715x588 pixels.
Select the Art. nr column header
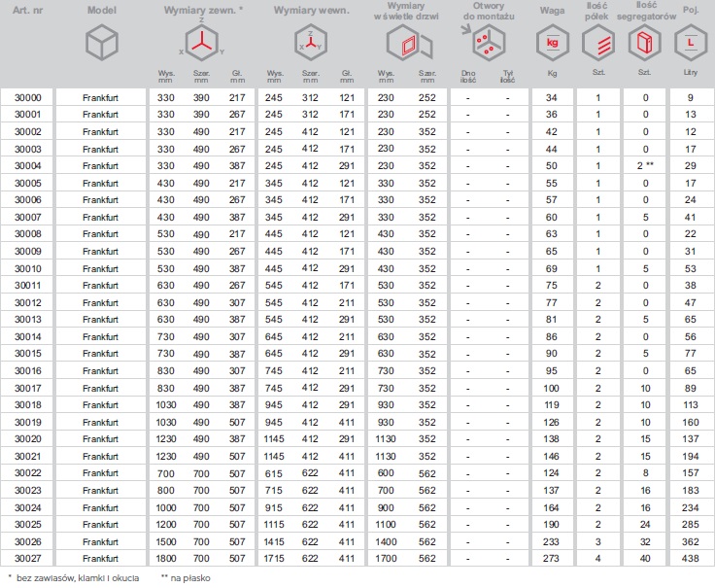(x=27, y=10)
